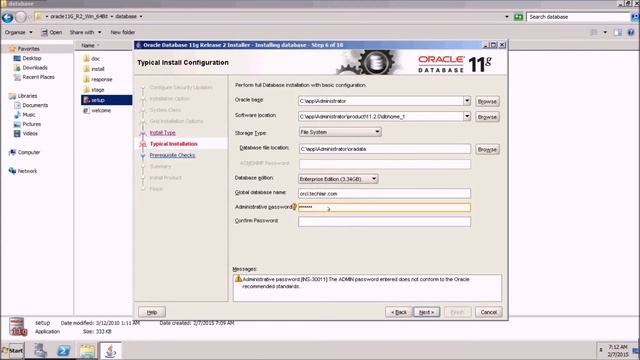The height and width of the screenshot is (360, 640).
Task: Select the Typical Installation step
Action: [x=173, y=144]
